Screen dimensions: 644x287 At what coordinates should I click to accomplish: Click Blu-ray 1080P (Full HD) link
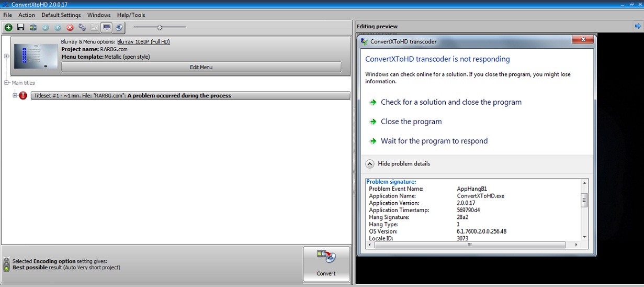click(x=143, y=42)
